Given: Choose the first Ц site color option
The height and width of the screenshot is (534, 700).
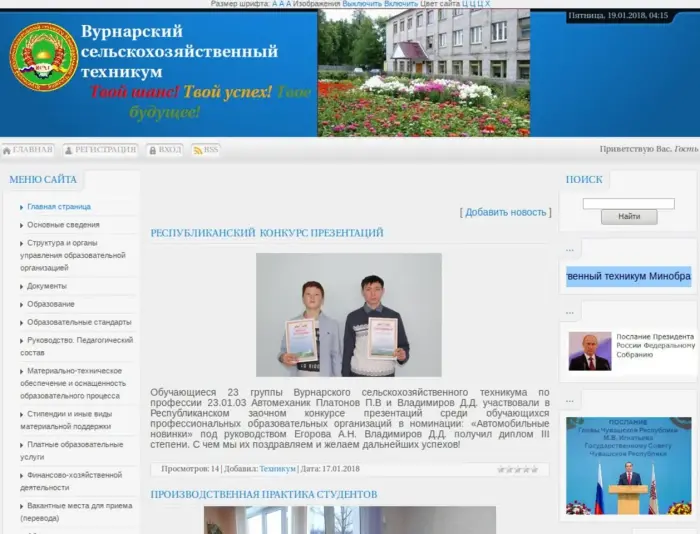Looking at the screenshot, I should pyautogui.click(x=465, y=4).
